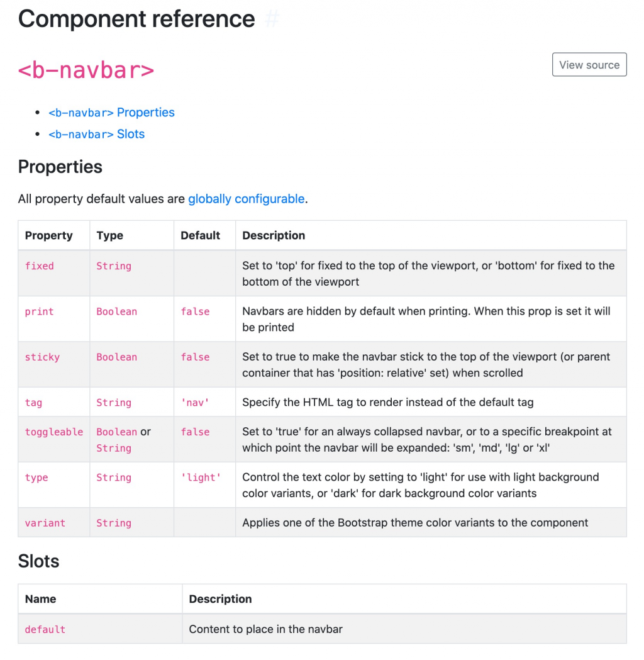Select the 'light' default value
The width and height of the screenshot is (644, 660).
point(201,478)
